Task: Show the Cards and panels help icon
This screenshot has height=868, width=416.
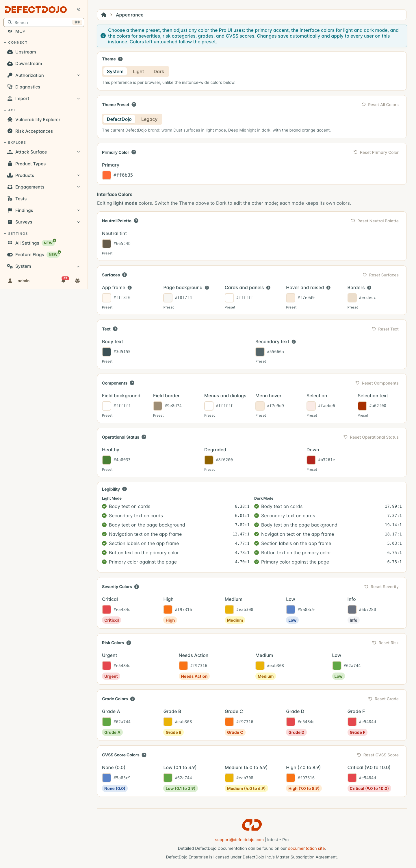Action: [x=268, y=288]
